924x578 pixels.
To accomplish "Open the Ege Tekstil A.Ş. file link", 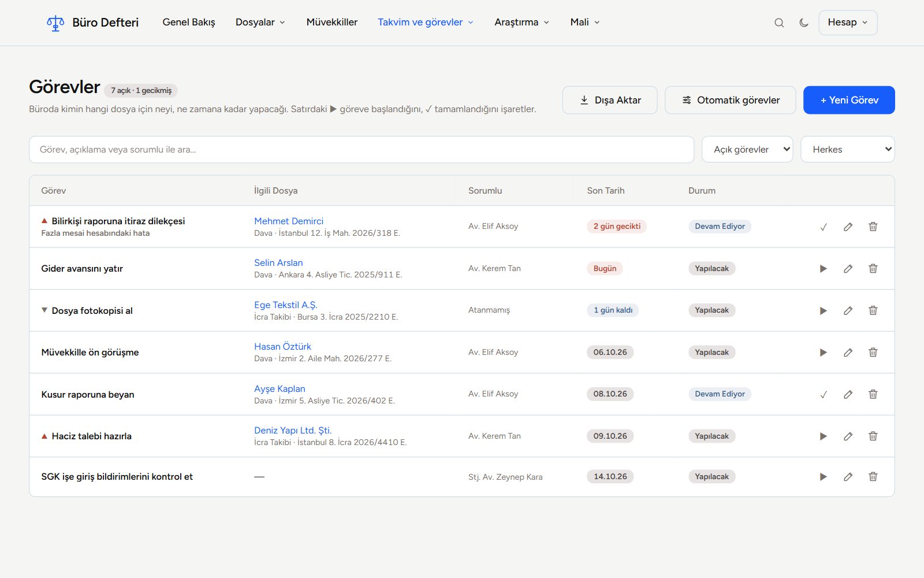I will point(286,305).
